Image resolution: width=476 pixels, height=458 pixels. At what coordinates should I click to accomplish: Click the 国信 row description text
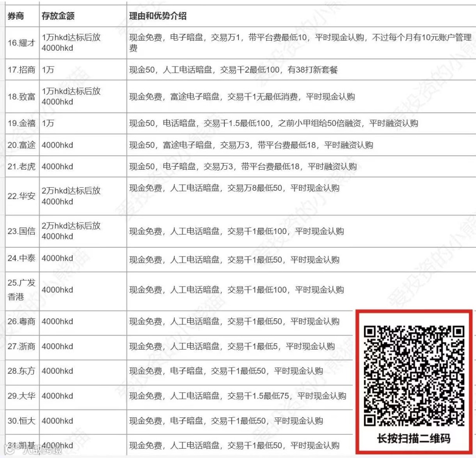237,231
